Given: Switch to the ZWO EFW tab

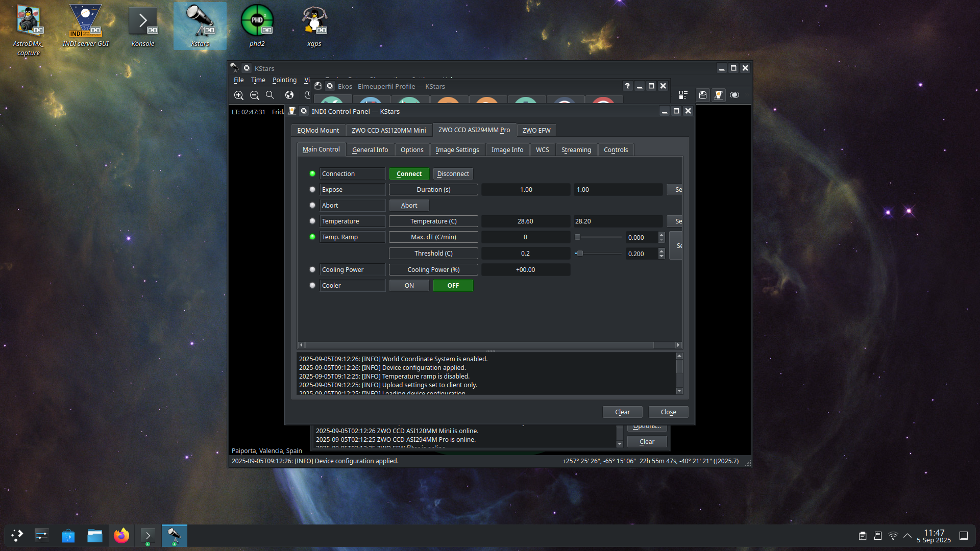Looking at the screenshot, I should coord(536,130).
